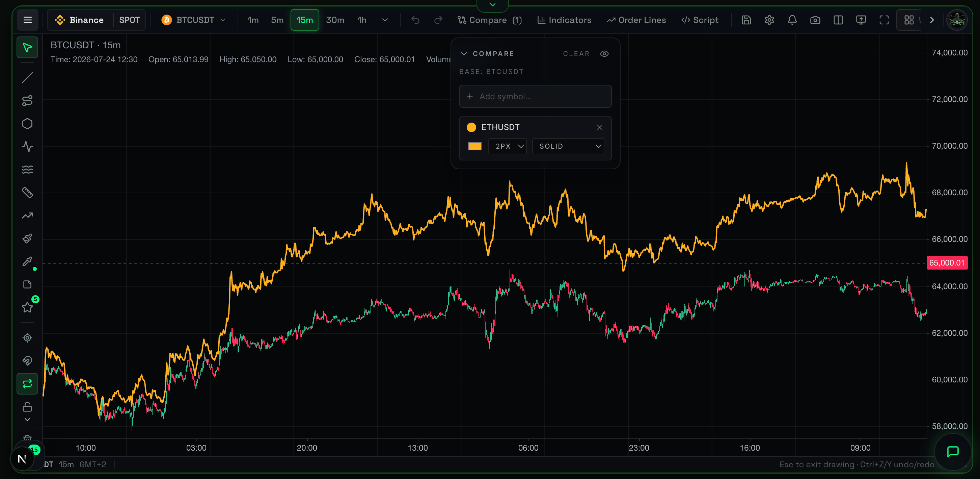Save the chart layout
Image resolution: width=980 pixels, height=479 pixels.
tap(746, 20)
